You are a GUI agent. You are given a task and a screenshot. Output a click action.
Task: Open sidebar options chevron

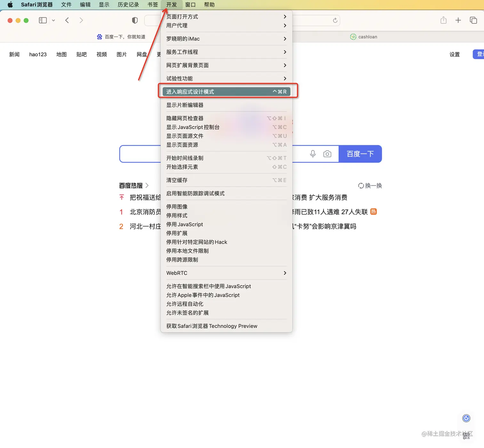pyautogui.click(x=53, y=20)
